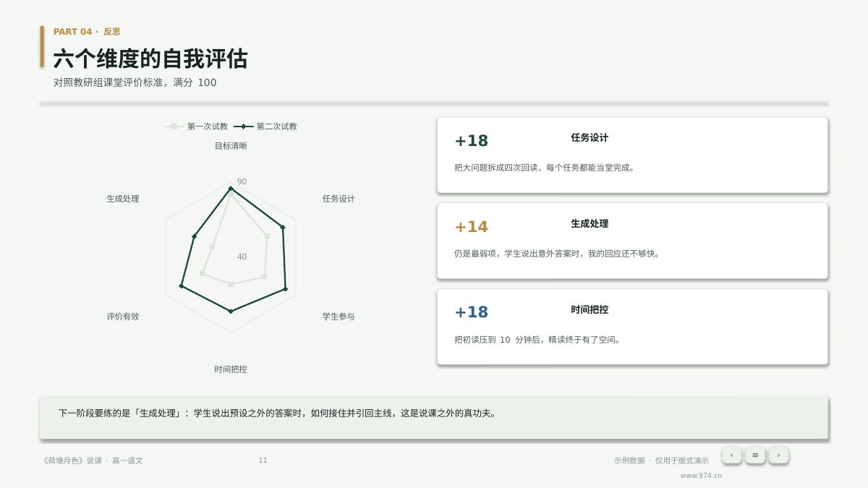This screenshot has width=868, height=488.
Task: Click the 时间把控 radar axis label
Action: click(x=231, y=369)
